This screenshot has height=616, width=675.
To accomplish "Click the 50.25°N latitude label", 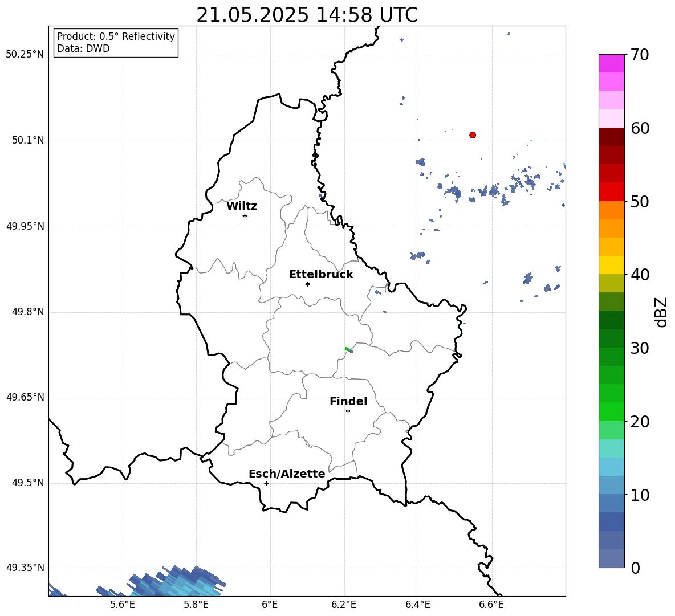I will point(25,55).
